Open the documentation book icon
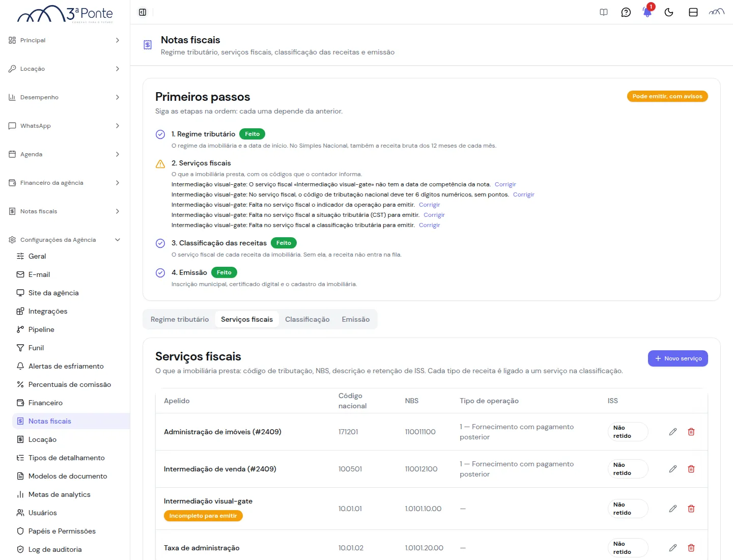The image size is (733, 560). point(604,12)
